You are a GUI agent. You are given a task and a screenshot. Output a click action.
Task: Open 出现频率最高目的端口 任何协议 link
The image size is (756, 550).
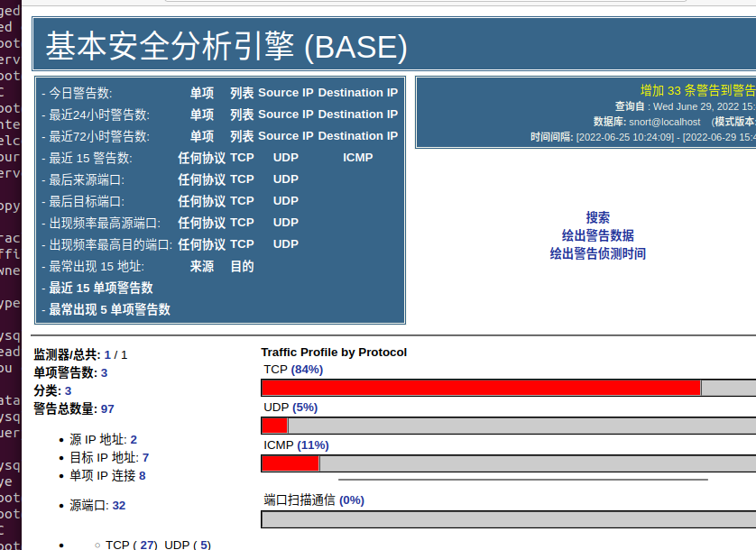[201, 244]
